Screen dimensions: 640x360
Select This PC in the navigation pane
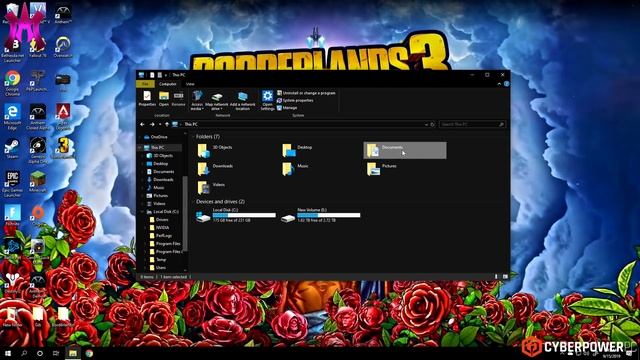click(x=157, y=147)
